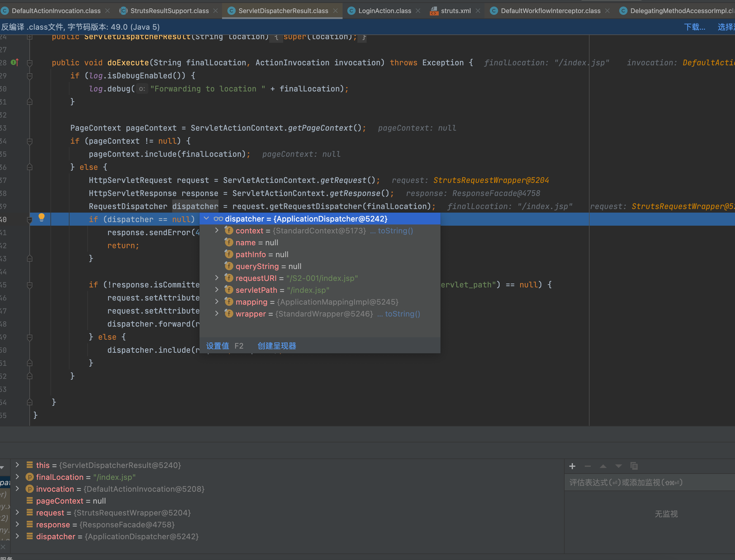Expand the dispatcher variable in variables panel
Image resolution: width=735 pixels, height=560 pixels.
pyautogui.click(x=17, y=536)
